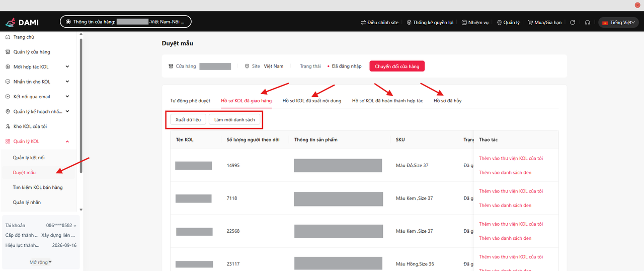Click the sidebar vertical scrollbar
The height and width of the screenshot is (271, 644).
click(x=81, y=101)
